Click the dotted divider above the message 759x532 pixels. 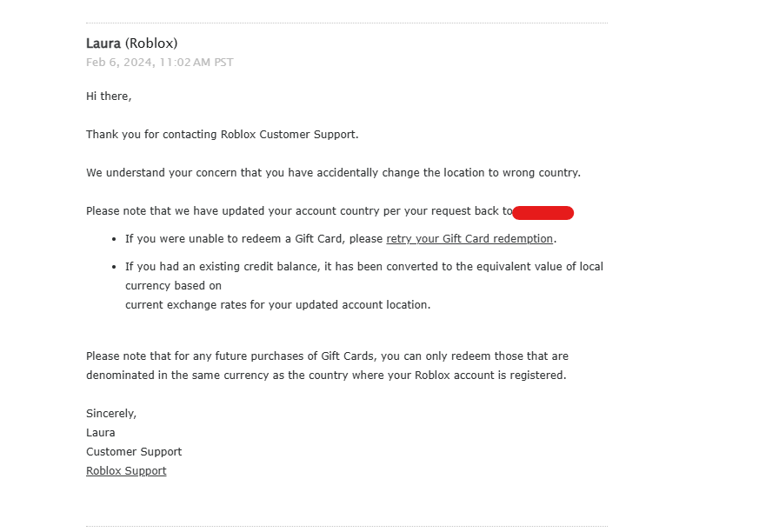tap(346, 23)
